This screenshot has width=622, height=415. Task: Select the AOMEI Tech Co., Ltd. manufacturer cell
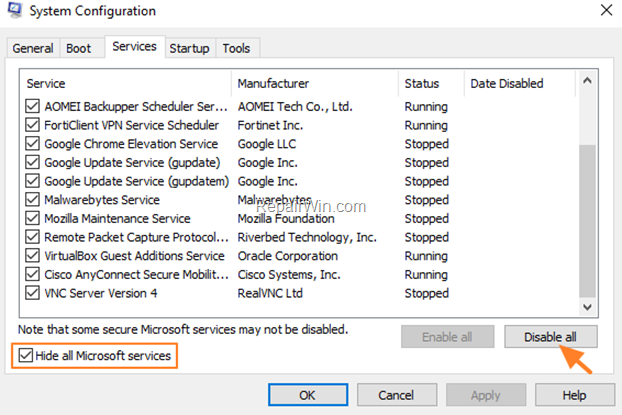295,106
